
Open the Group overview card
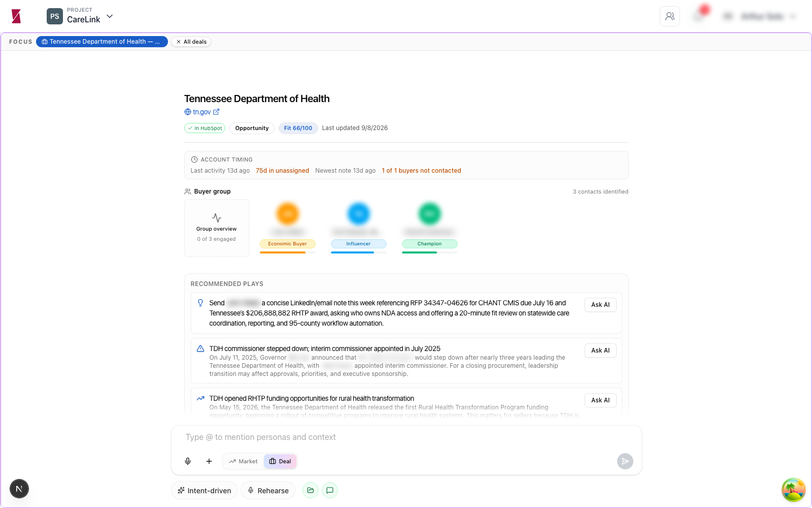click(217, 228)
